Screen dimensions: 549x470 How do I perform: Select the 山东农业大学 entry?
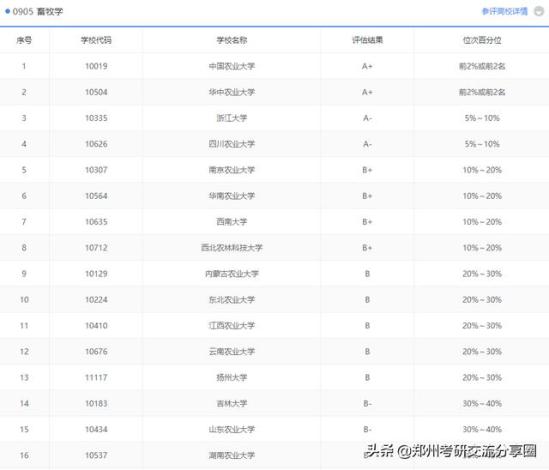click(x=232, y=429)
